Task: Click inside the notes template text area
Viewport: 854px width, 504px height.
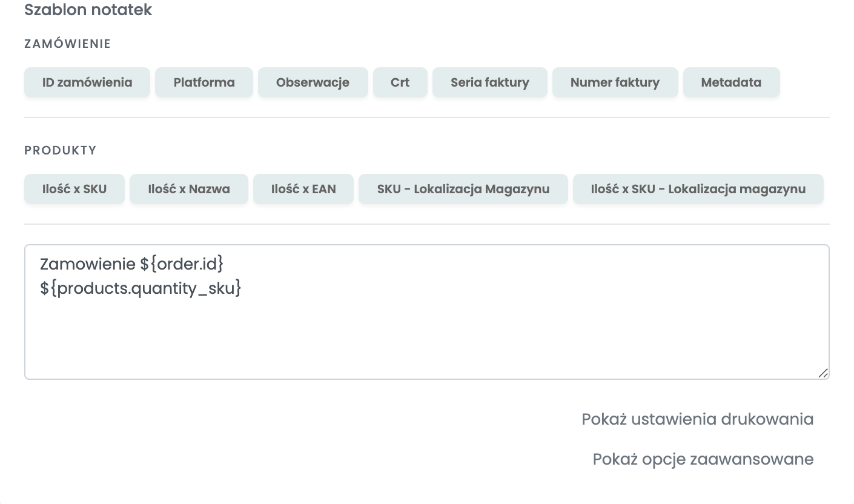Action: [426, 312]
